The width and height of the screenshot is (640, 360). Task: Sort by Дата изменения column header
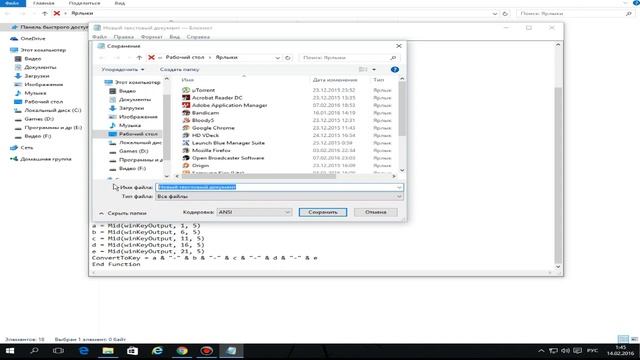click(335, 80)
